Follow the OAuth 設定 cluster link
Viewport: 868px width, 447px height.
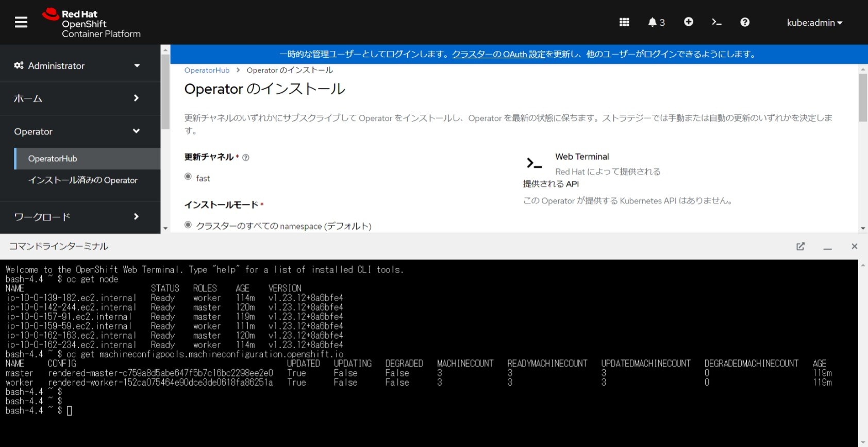[498, 54]
